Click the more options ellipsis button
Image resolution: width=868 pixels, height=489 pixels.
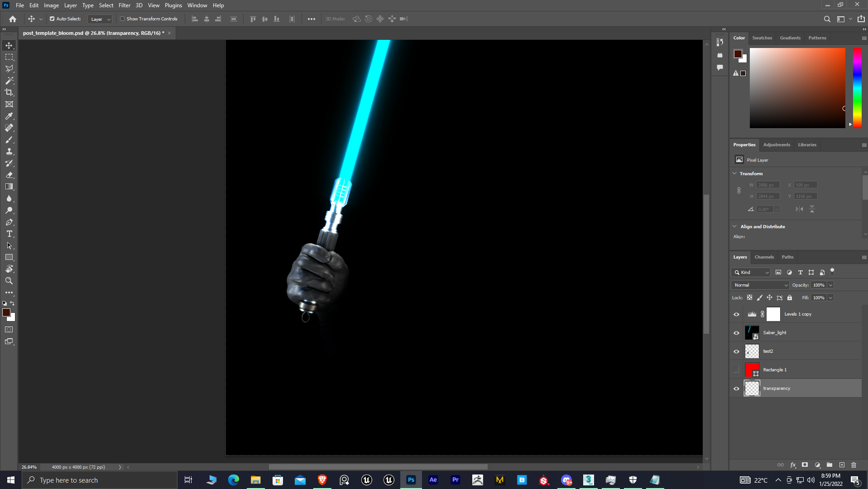pos(312,19)
